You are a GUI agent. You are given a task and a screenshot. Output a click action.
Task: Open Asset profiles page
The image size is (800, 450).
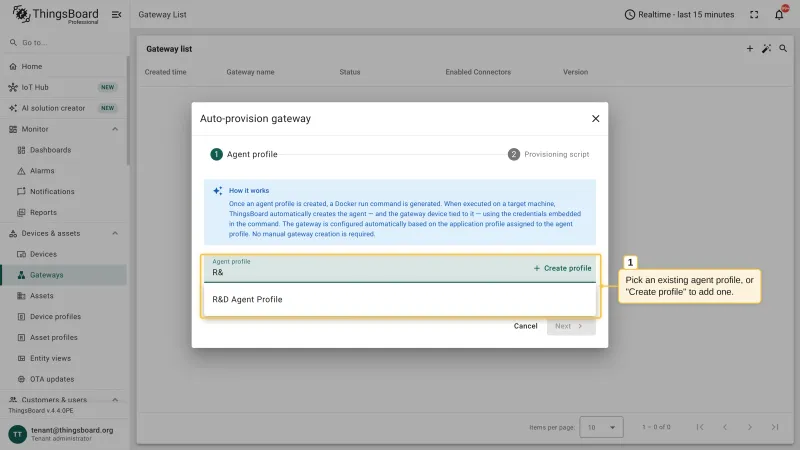[x=63, y=337]
